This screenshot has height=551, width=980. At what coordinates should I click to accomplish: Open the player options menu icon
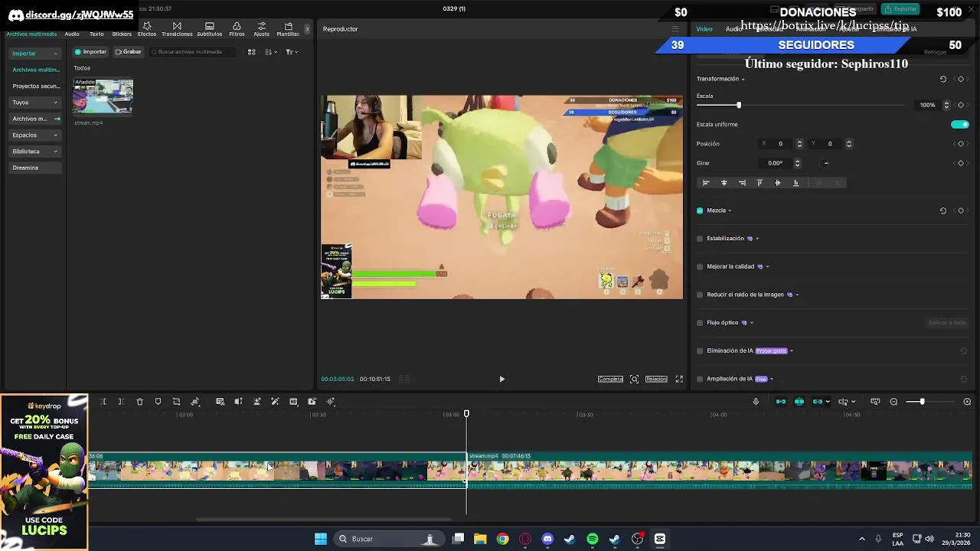[x=675, y=29]
